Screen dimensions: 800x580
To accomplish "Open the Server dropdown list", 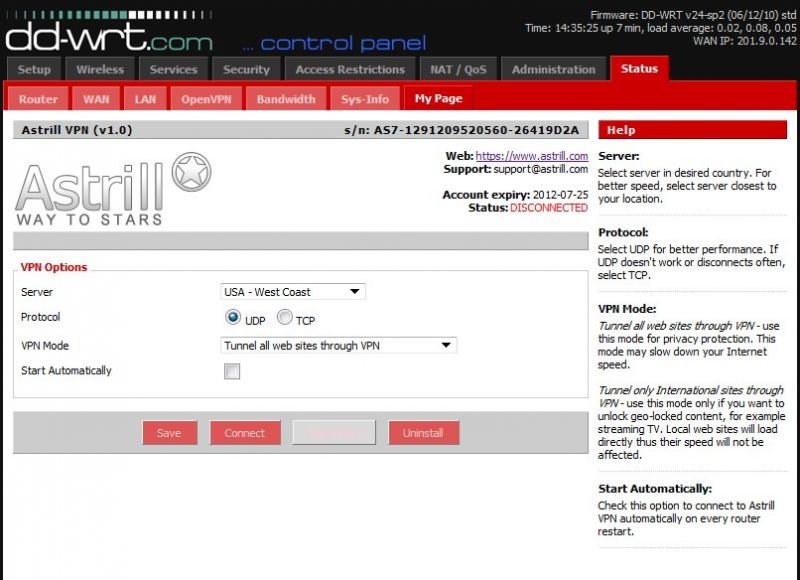I will click(x=293, y=292).
